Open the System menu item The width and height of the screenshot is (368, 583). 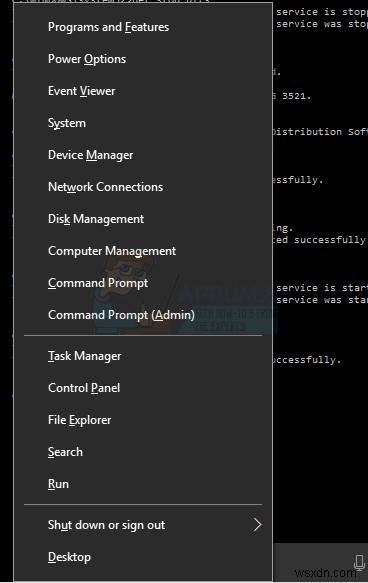tap(143, 123)
